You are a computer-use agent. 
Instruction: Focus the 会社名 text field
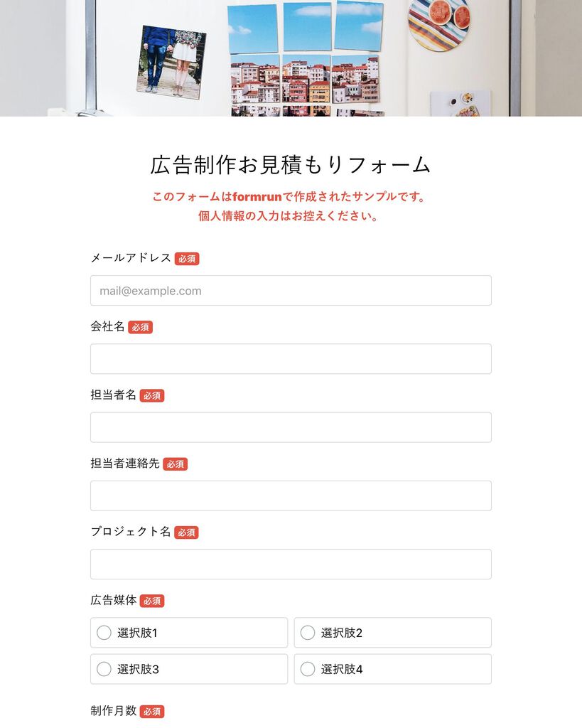[291, 359]
